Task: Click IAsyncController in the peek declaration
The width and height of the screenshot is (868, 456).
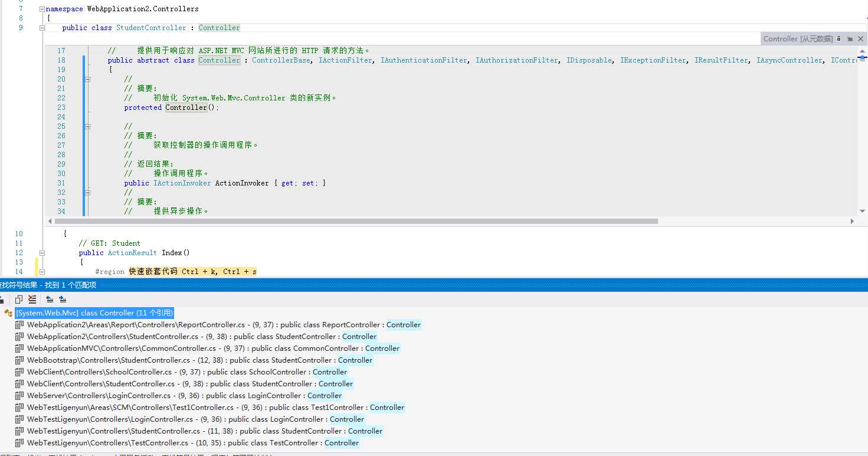Action: tap(790, 60)
